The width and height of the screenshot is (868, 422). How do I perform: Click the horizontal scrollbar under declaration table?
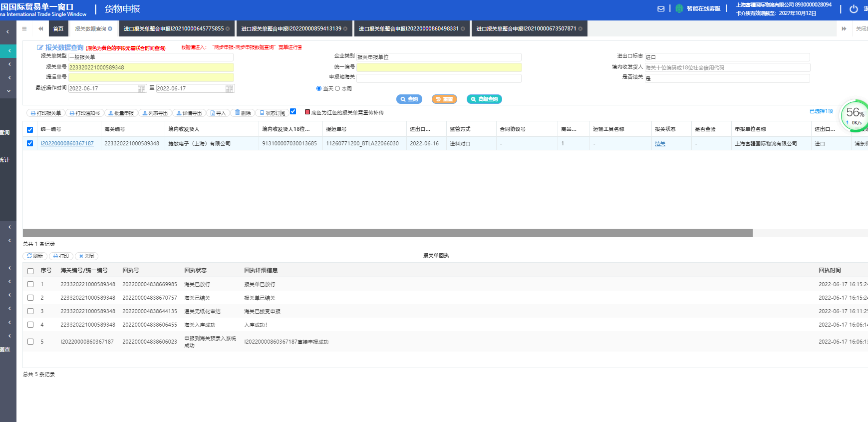[x=387, y=233]
